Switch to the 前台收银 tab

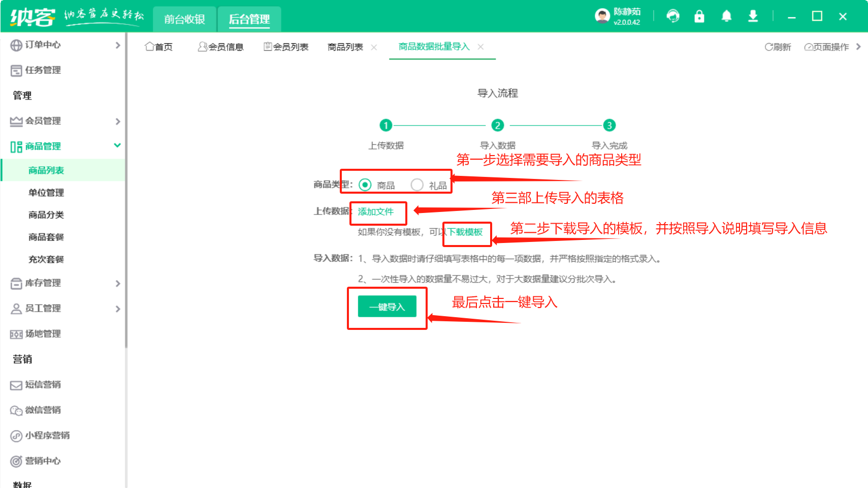coord(184,19)
